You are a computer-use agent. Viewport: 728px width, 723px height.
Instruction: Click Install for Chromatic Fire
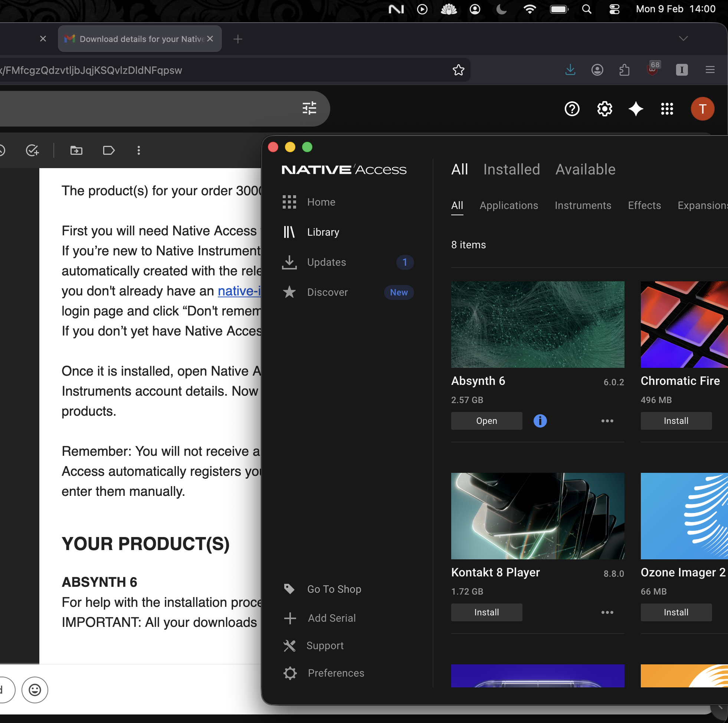(676, 421)
